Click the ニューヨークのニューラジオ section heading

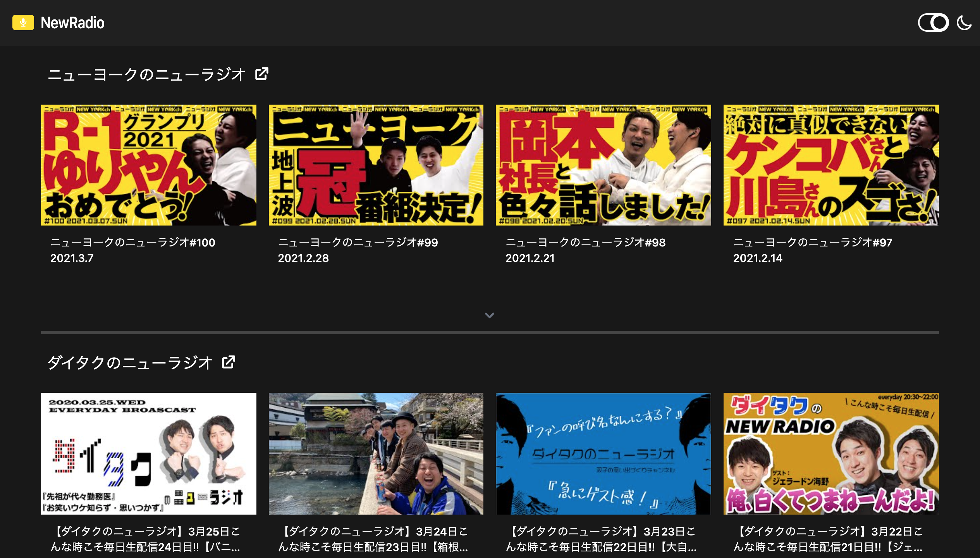point(146,74)
